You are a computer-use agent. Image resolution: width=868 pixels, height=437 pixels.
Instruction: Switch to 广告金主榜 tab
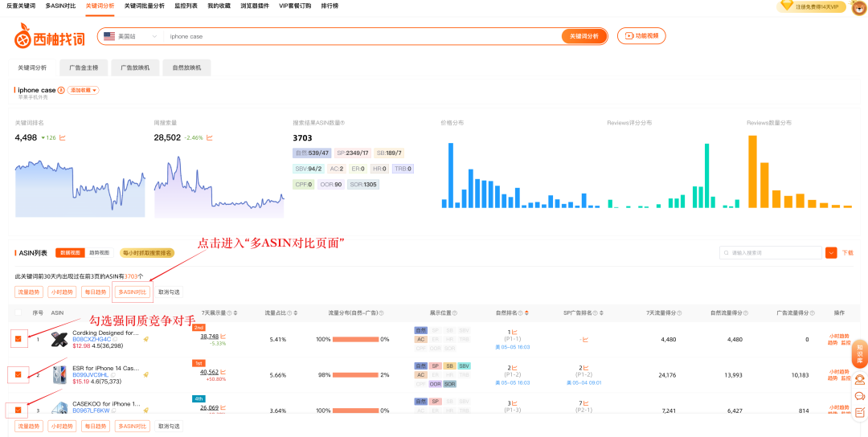84,67
